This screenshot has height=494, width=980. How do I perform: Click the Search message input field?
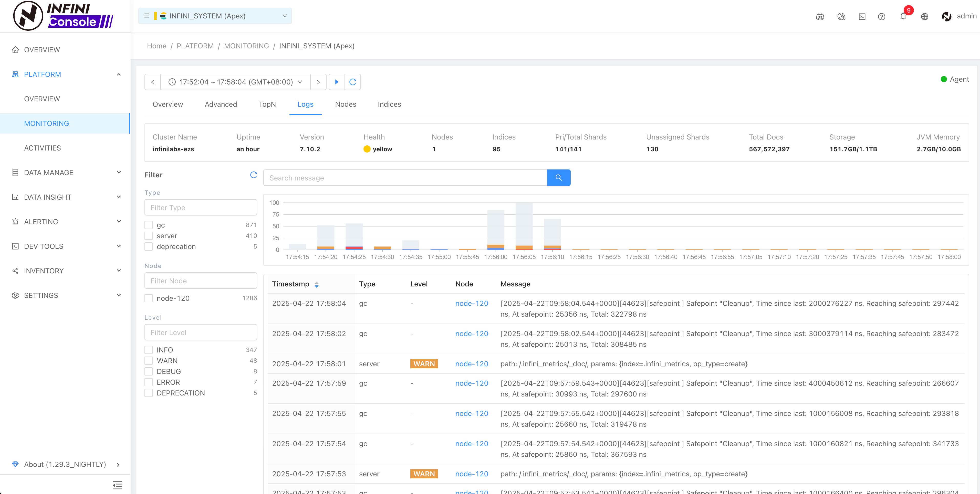coord(405,178)
